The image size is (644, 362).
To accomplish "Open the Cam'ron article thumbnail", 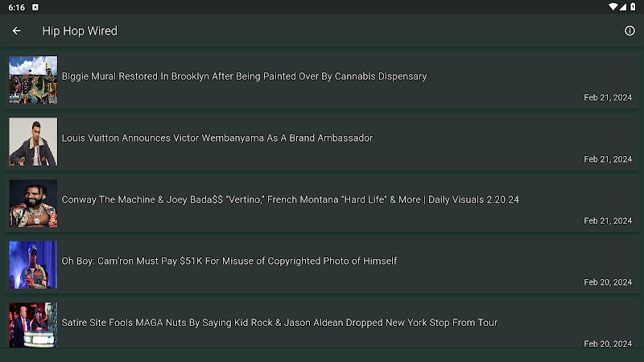I will point(33,265).
